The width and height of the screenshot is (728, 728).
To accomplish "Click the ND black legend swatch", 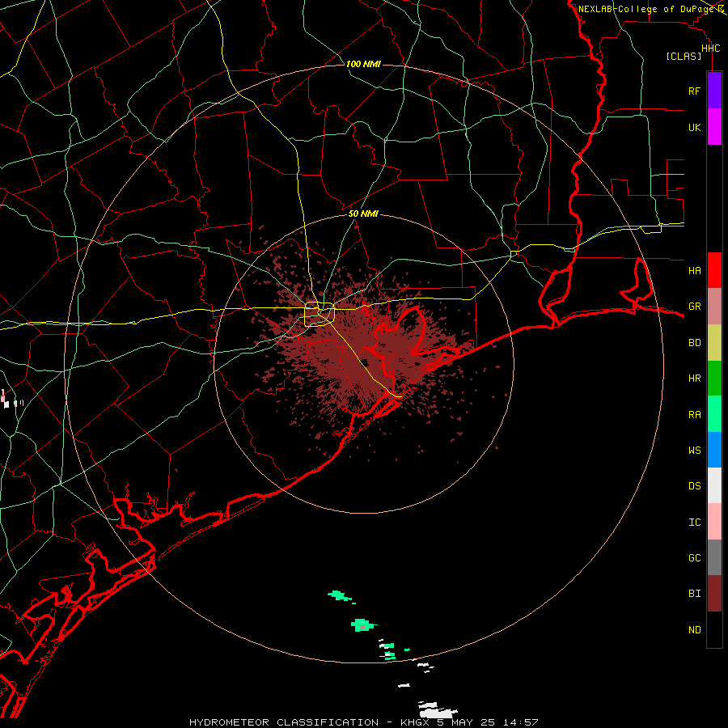I will [714, 629].
